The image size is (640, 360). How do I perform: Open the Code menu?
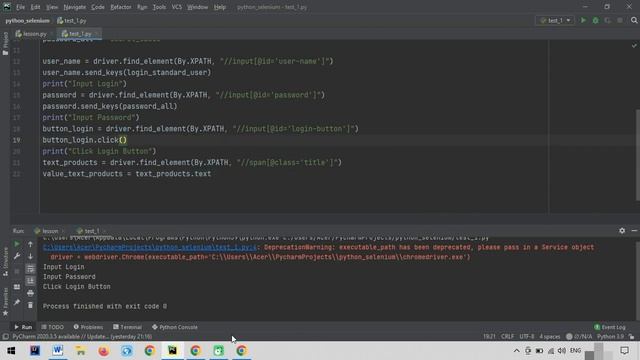point(98,7)
